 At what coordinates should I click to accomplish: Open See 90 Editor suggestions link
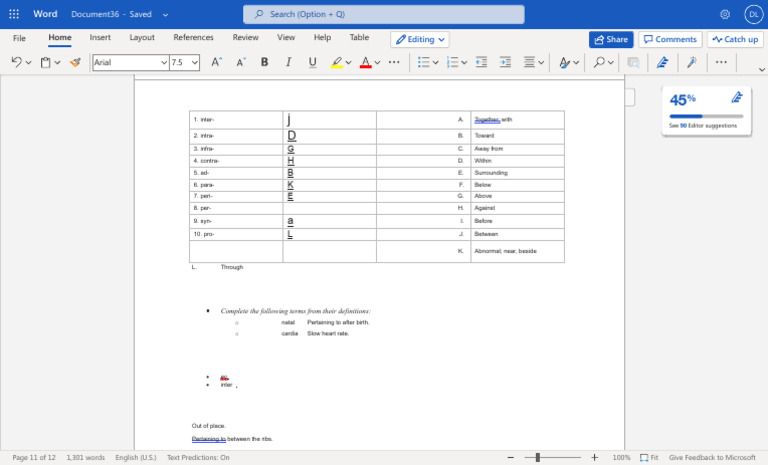point(703,126)
